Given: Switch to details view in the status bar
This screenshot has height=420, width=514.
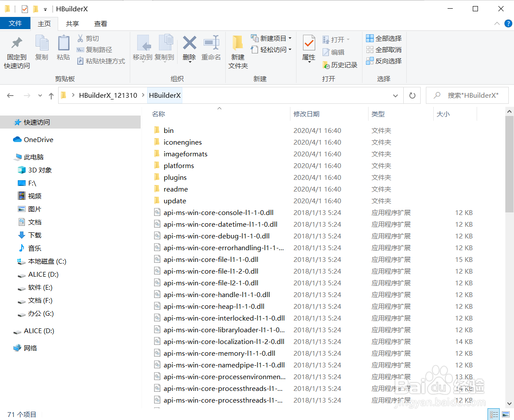Looking at the screenshot, I should [494, 414].
